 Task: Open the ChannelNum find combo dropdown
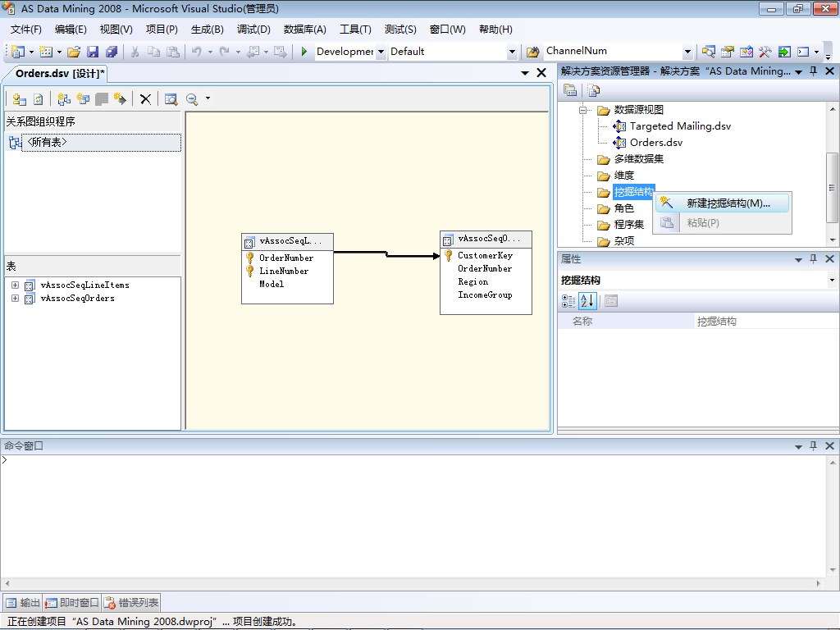click(x=688, y=52)
